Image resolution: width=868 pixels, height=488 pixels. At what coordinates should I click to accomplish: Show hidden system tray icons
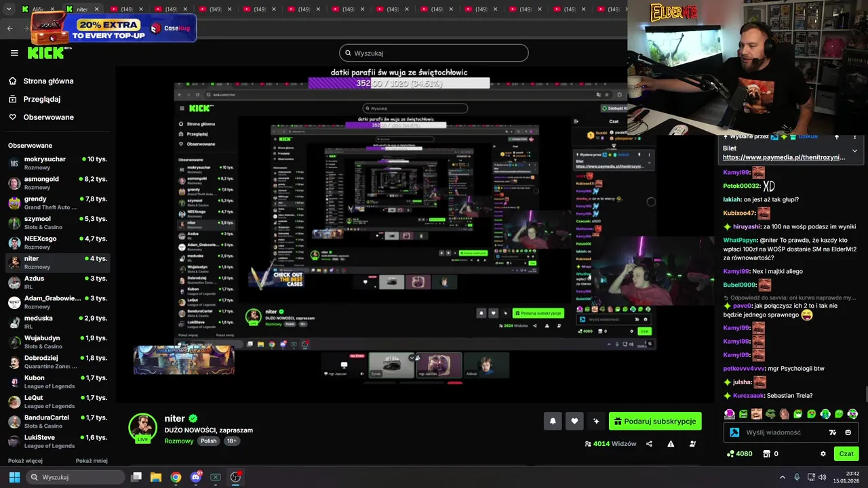point(782,477)
